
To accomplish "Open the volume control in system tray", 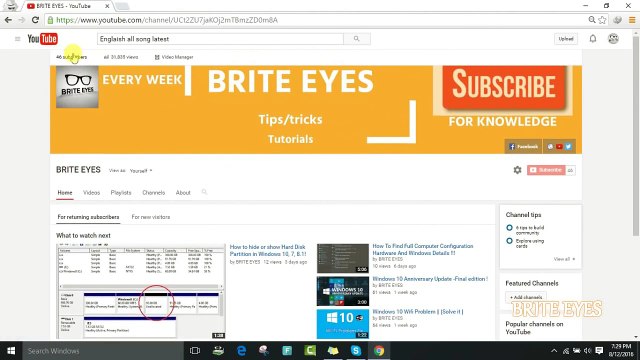I will coord(587,351).
